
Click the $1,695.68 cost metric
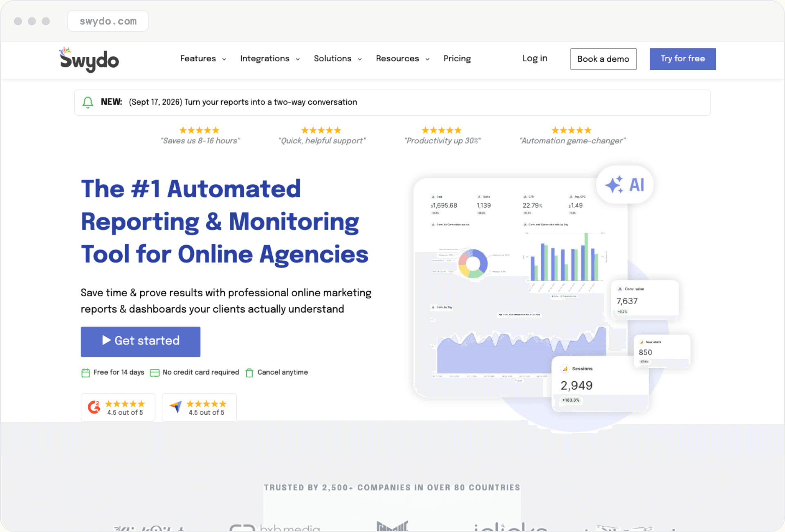444,205
